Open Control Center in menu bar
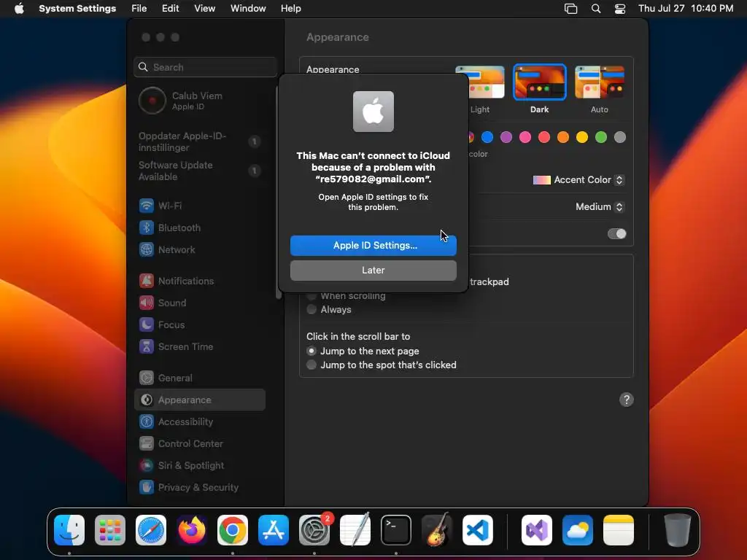The height and width of the screenshot is (560, 747). tap(620, 9)
